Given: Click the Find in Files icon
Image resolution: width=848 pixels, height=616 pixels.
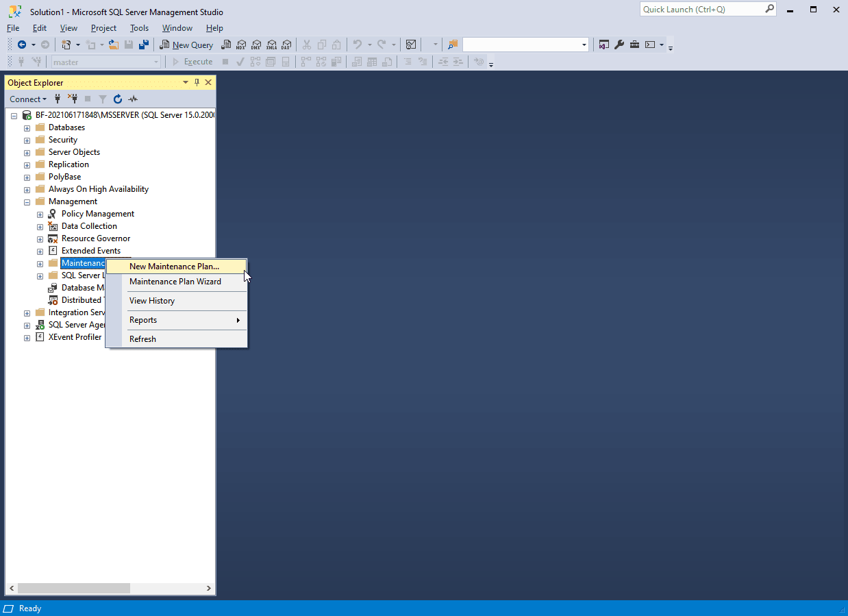Looking at the screenshot, I should [x=452, y=45].
